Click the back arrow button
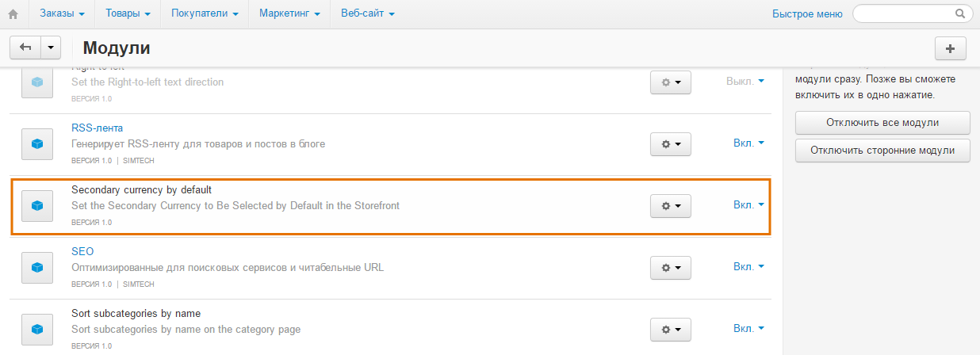 25,48
